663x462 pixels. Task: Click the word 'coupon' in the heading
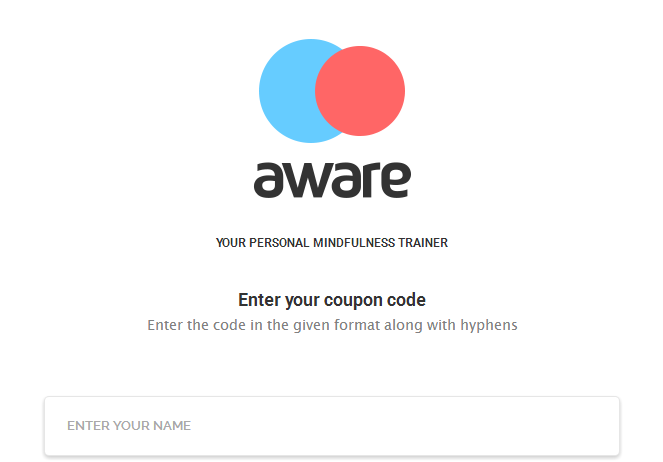tap(353, 301)
